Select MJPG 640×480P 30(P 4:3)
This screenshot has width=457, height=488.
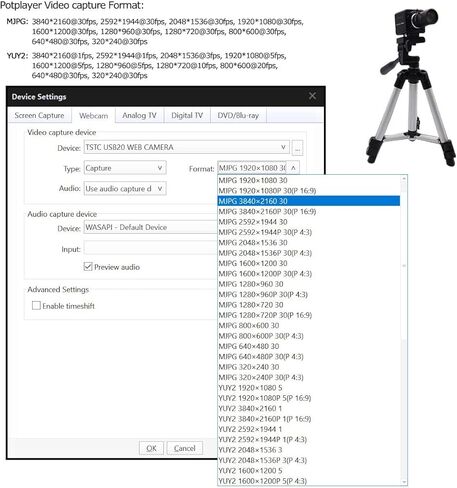coord(309,357)
